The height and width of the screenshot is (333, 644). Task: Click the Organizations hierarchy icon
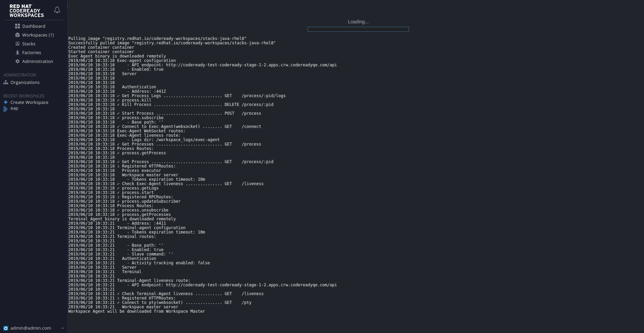[x=6, y=82]
